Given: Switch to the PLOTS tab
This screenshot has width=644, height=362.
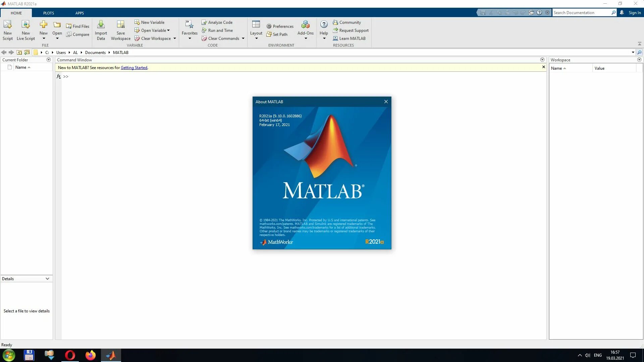Looking at the screenshot, I should (48, 13).
